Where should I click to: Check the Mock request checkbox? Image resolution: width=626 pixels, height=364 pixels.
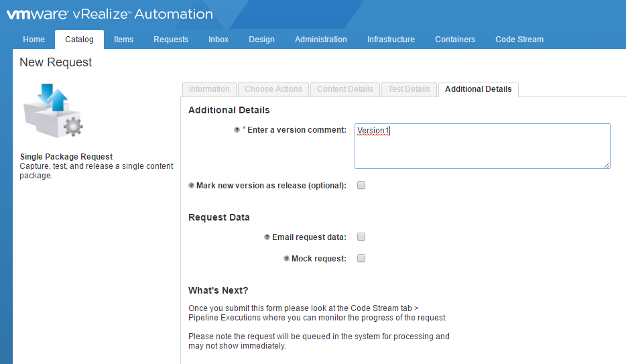pyautogui.click(x=361, y=258)
